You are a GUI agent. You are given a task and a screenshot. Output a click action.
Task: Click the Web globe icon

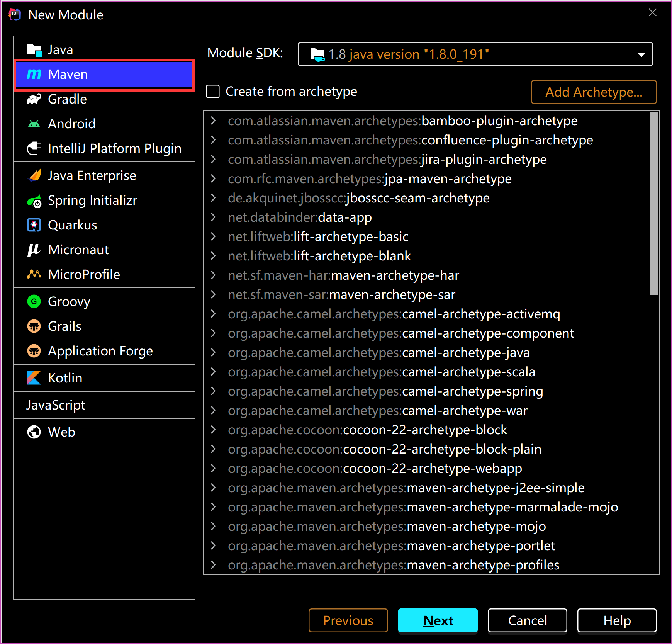(x=34, y=432)
